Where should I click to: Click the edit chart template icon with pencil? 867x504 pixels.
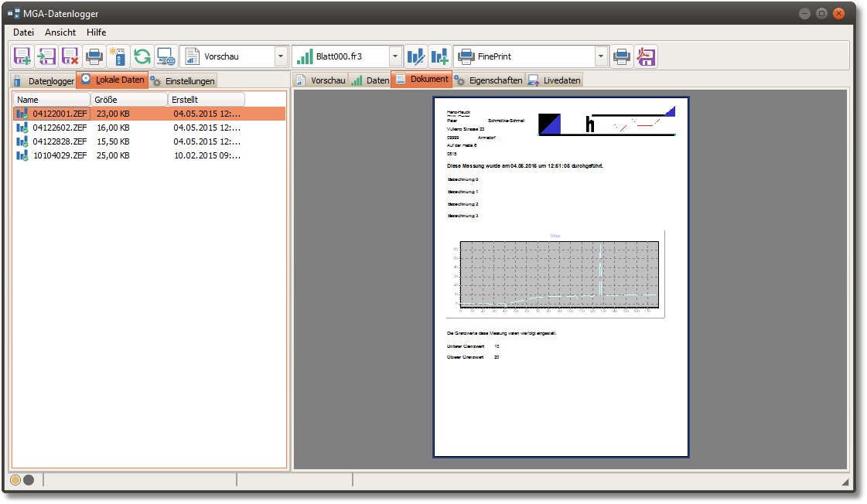[x=416, y=56]
